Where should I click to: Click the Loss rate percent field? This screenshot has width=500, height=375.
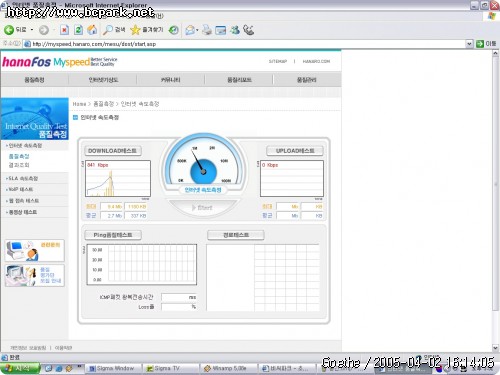click(179, 307)
